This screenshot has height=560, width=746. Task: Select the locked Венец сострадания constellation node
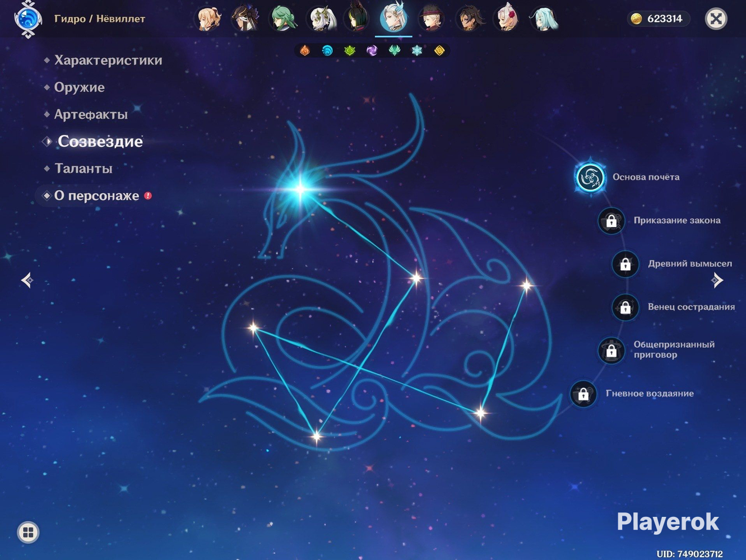(625, 307)
